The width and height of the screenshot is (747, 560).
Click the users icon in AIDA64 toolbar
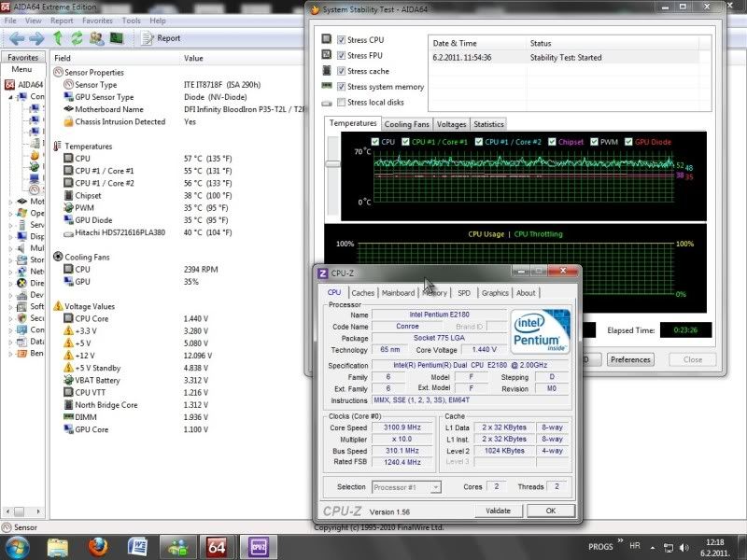tap(97, 38)
